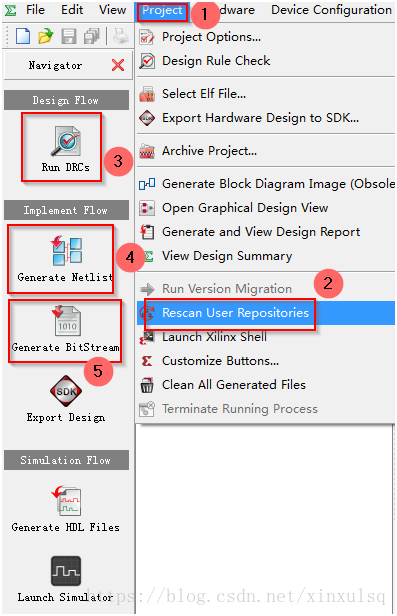This screenshot has height=616, width=397.
Task: Click the "Launch Simulator" label
Action: pyautogui.click(x=66, y=597)
